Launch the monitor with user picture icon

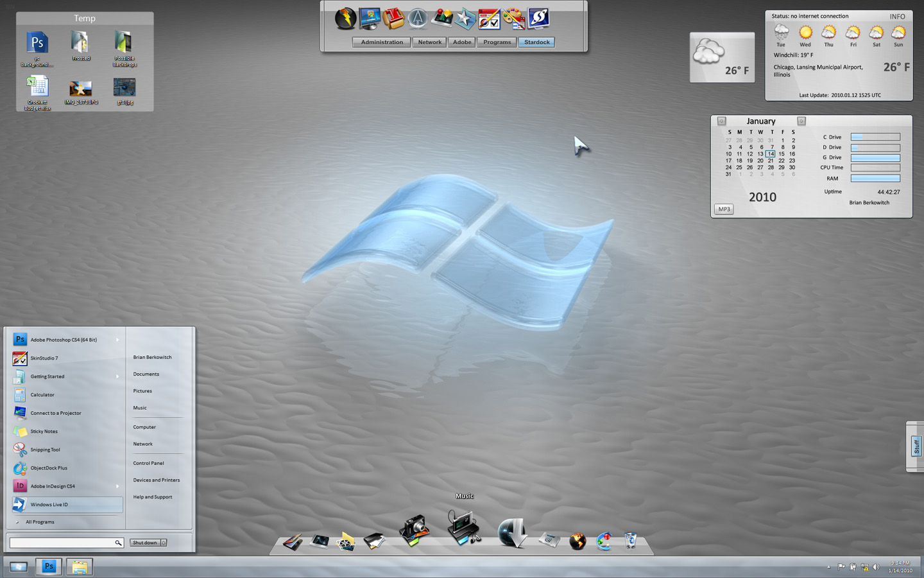click(370, 19)
